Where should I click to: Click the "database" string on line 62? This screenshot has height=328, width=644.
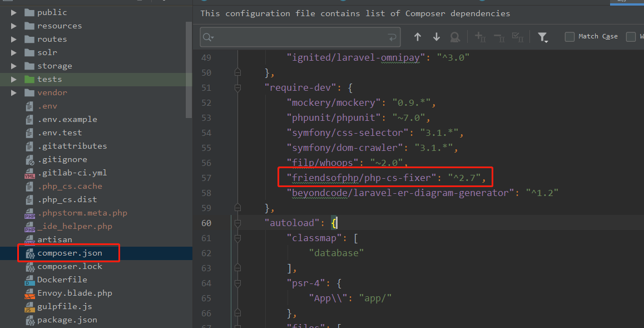[x=336, y=253]
